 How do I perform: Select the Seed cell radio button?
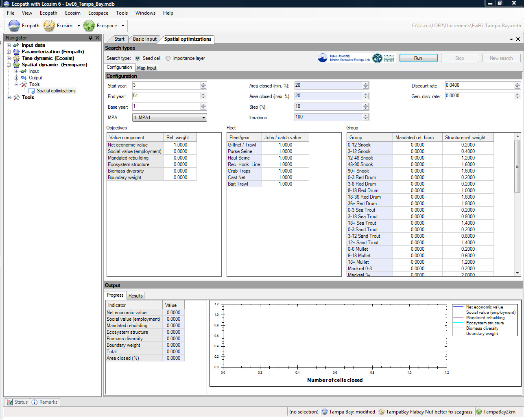click(x=138, y=58)
